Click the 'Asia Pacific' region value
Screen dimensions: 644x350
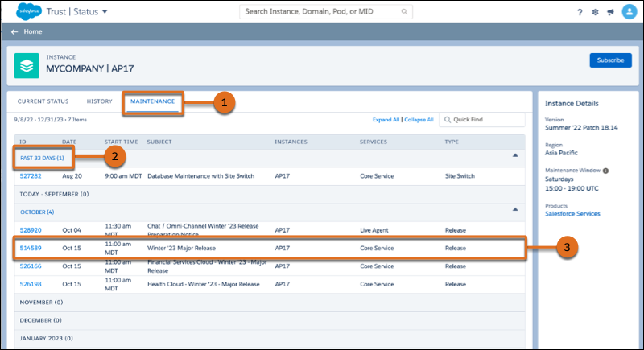(x=561, y=153)
